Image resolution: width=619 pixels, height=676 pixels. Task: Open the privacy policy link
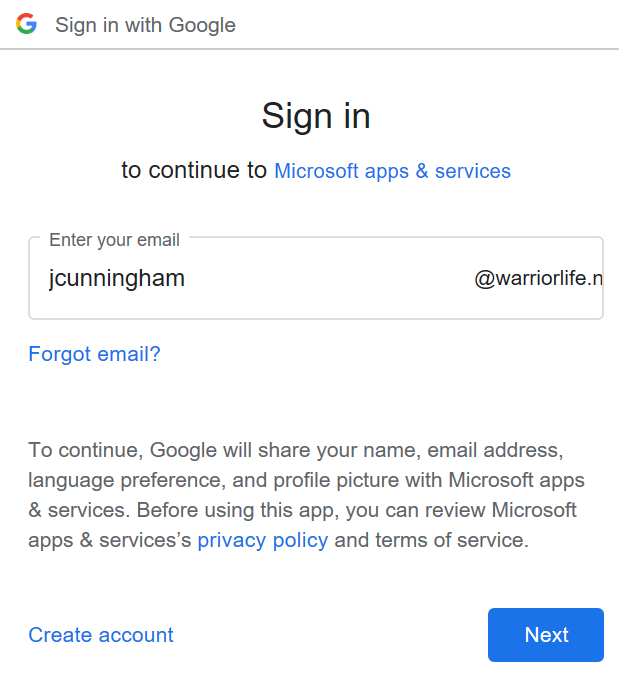pos(262,541)
